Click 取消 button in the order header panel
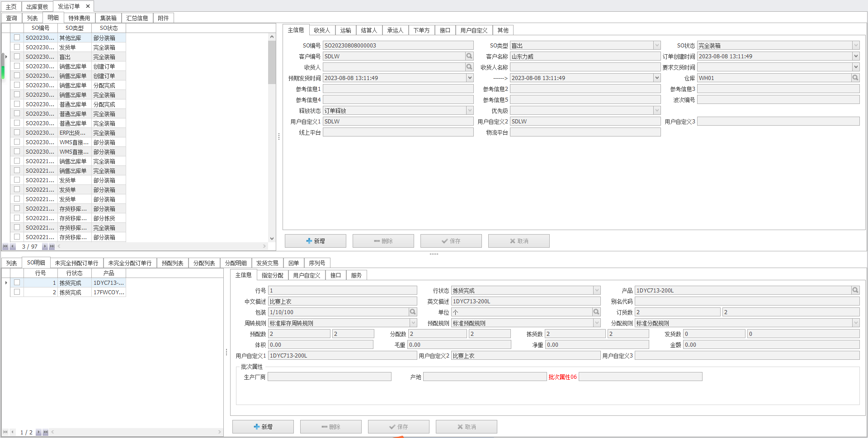This screenshot has width=868, height=438. pyautogui.click(x=519, y=241)
